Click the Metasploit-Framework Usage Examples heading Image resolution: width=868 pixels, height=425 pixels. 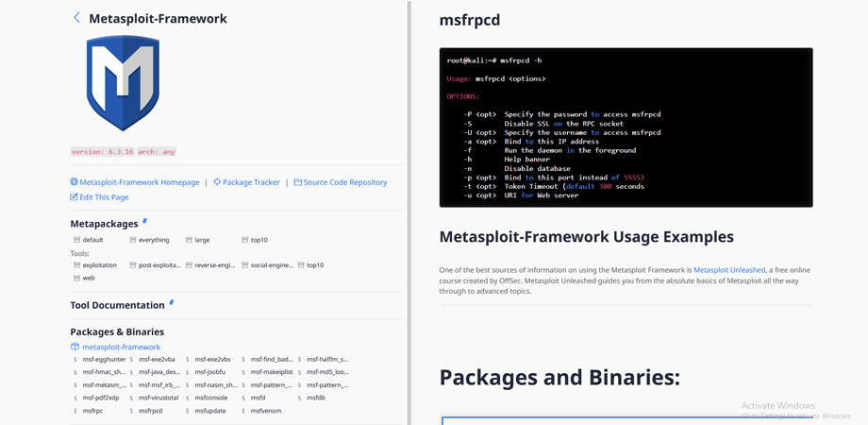point(586,237)
